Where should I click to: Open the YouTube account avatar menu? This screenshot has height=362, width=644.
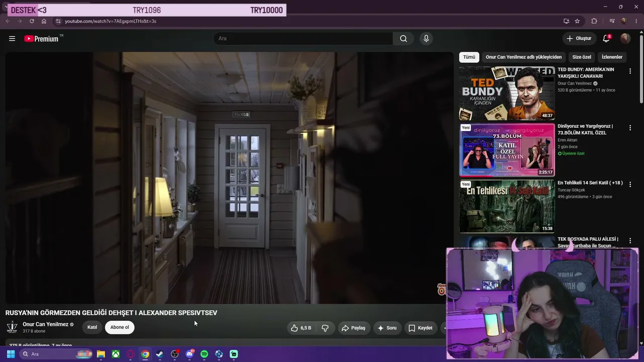pyautogui.click(x=625, y=39)
